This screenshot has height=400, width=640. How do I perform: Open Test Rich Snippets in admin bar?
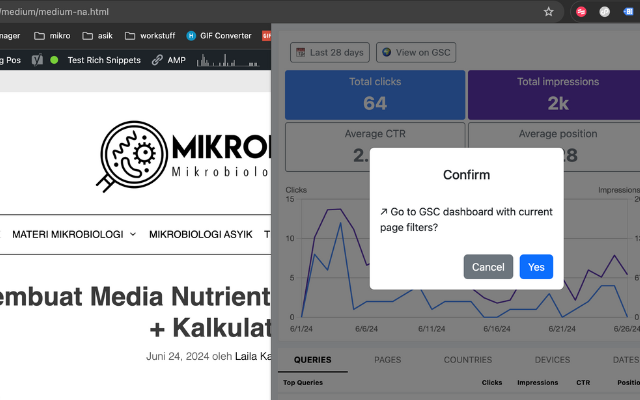[x=104, y=60]
